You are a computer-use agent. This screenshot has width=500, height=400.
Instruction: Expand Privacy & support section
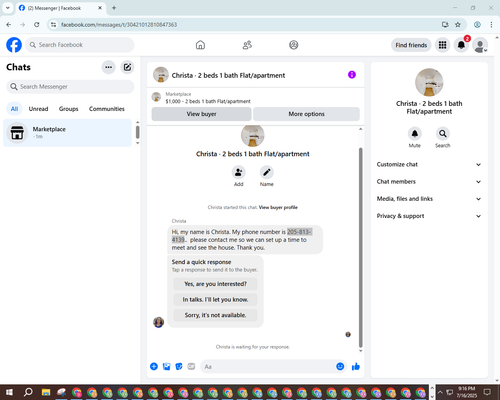point(429,216)
